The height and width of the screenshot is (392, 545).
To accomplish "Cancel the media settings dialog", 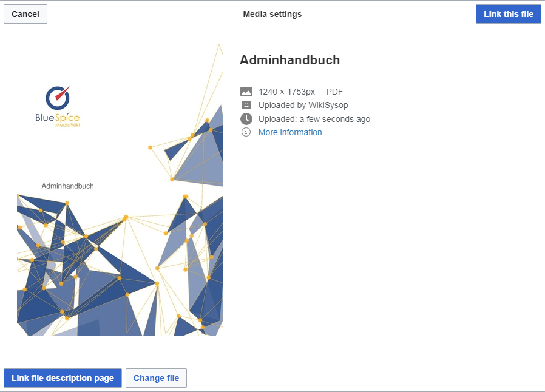I will pos(25,14).
